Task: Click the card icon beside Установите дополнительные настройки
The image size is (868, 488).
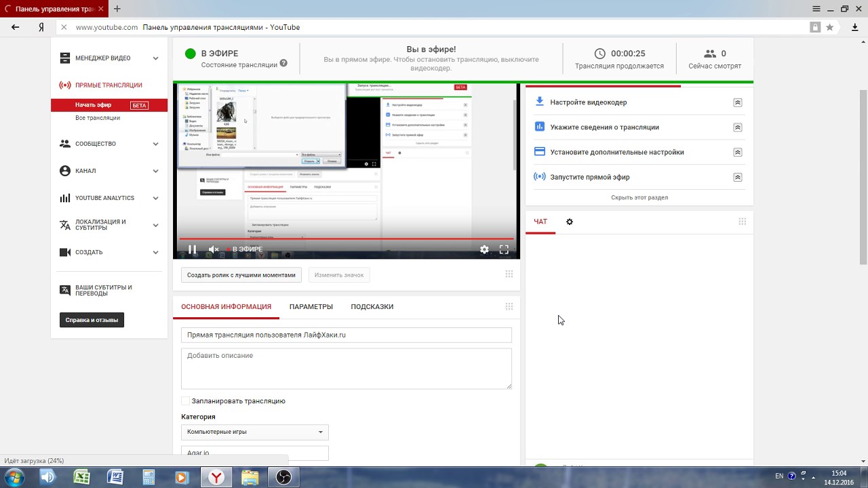Action: pyautogui.click(x=540, y=152)
